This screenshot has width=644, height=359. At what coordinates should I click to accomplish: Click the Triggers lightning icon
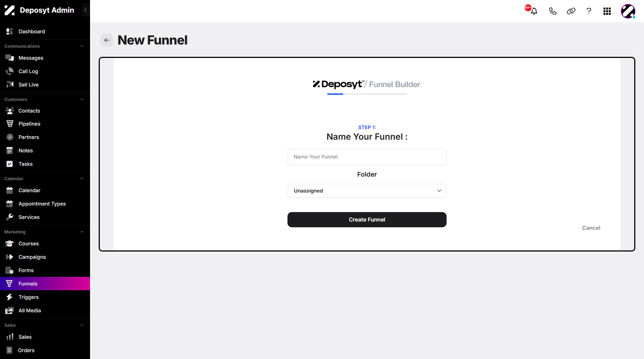point(10,297)
